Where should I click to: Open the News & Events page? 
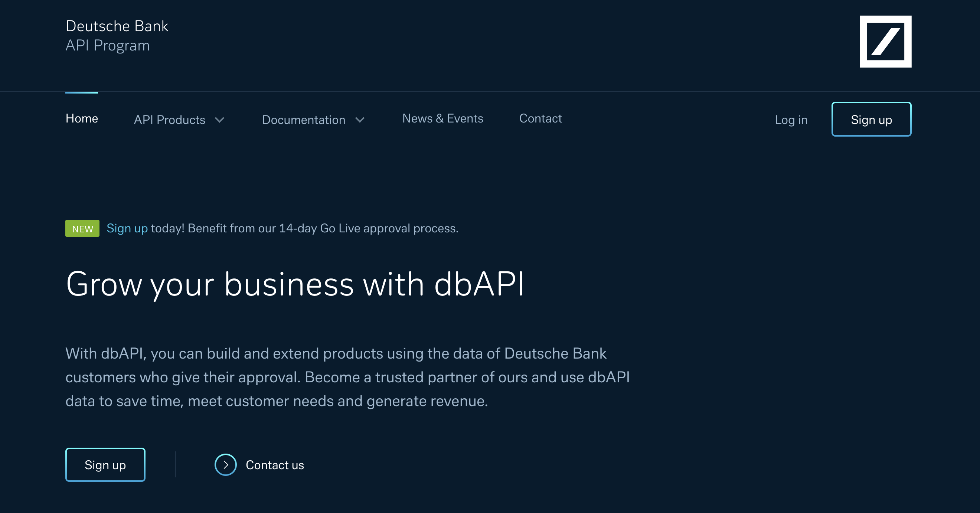(442, 118)
